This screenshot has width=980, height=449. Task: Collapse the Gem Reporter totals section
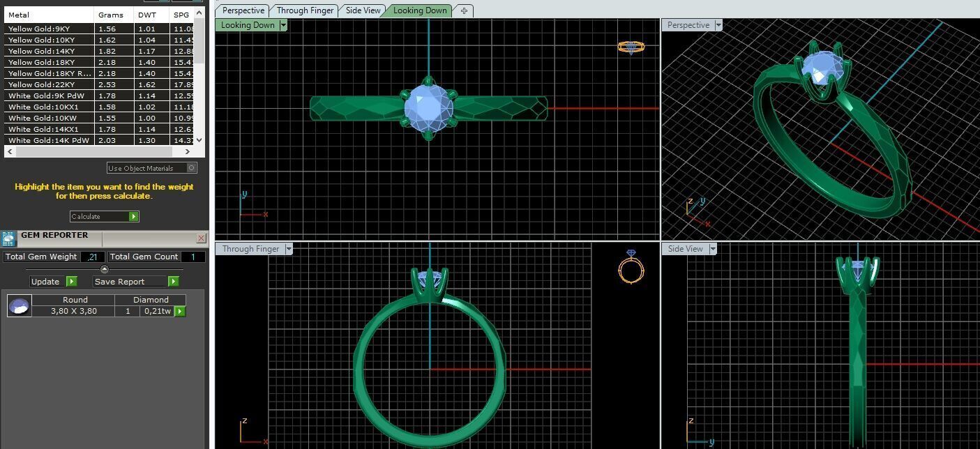tap(105, 269)
